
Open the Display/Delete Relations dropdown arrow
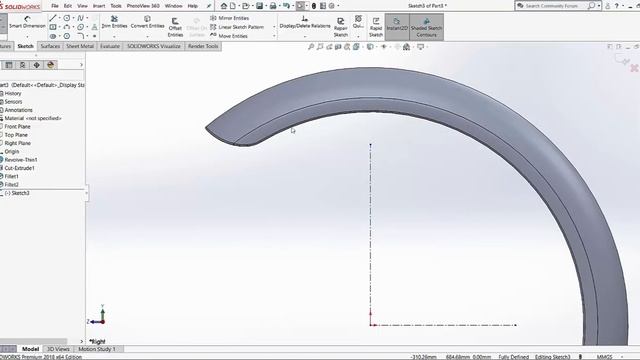(305, 36)
